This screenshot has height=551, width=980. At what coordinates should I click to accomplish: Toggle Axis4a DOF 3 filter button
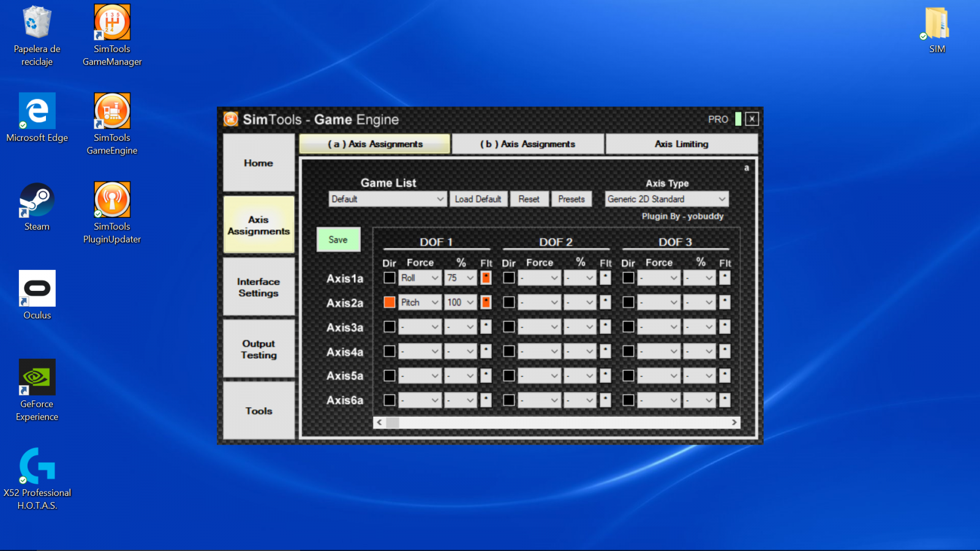[725, 351]
